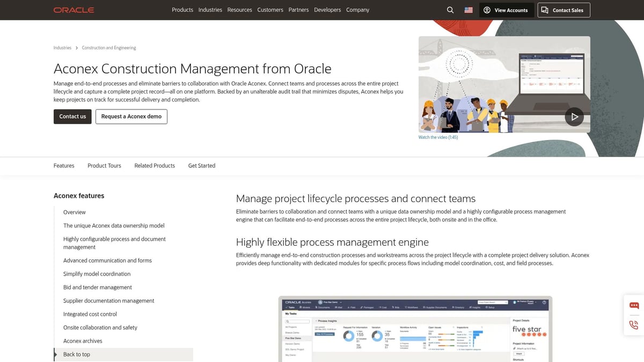Play the Aconex overview video

574,116
